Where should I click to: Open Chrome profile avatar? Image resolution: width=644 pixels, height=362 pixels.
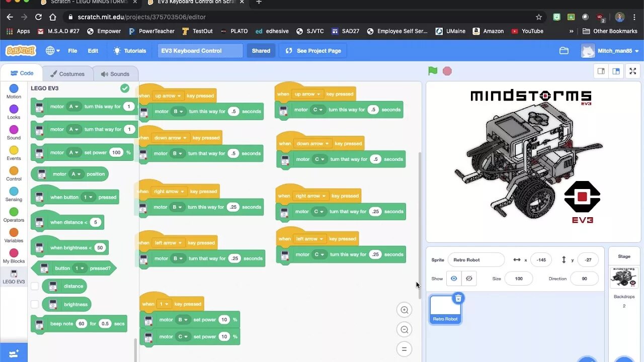click(619, 17)
